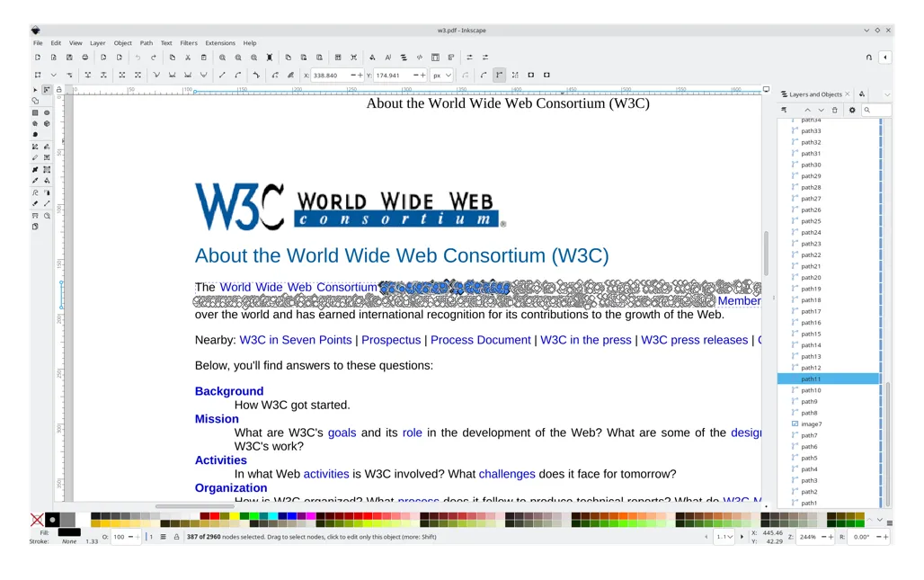Click the Undo icon in the toolbar

(138, 58)
